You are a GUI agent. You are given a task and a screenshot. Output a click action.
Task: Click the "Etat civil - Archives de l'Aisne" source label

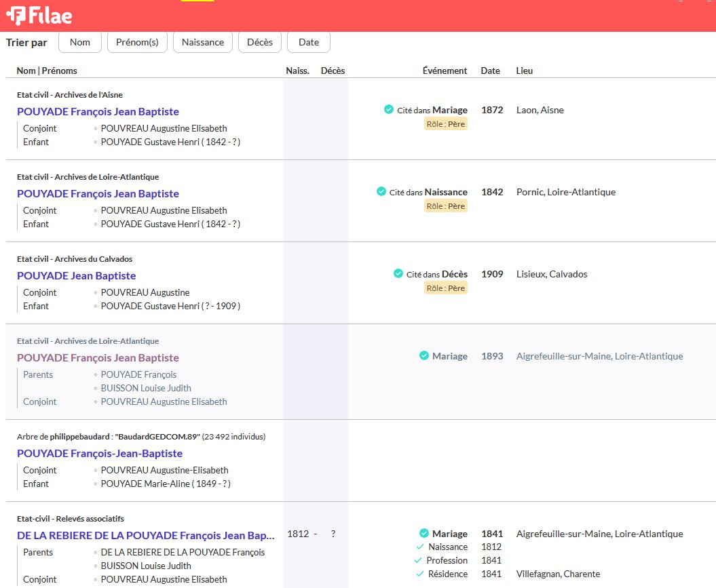(70, 95)
